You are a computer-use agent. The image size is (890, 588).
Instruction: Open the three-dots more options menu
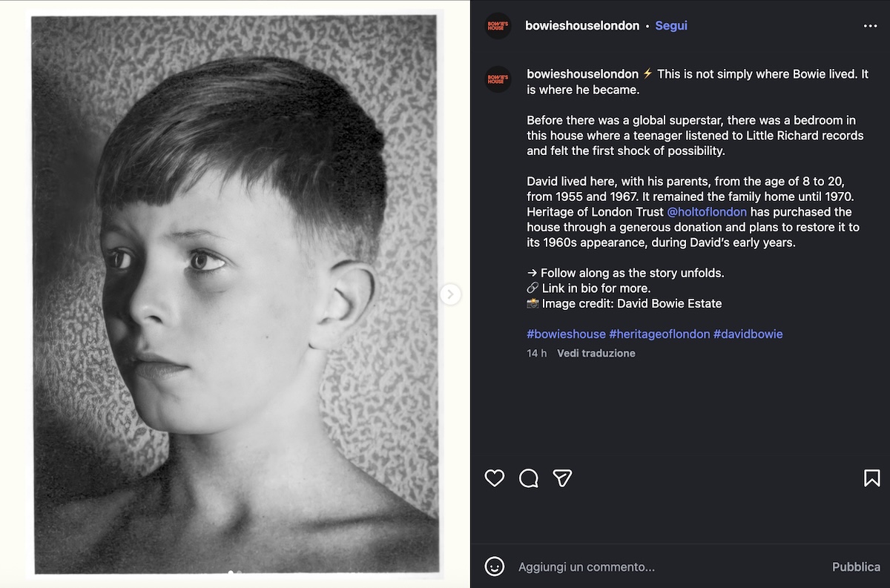(x=870, y=26)
